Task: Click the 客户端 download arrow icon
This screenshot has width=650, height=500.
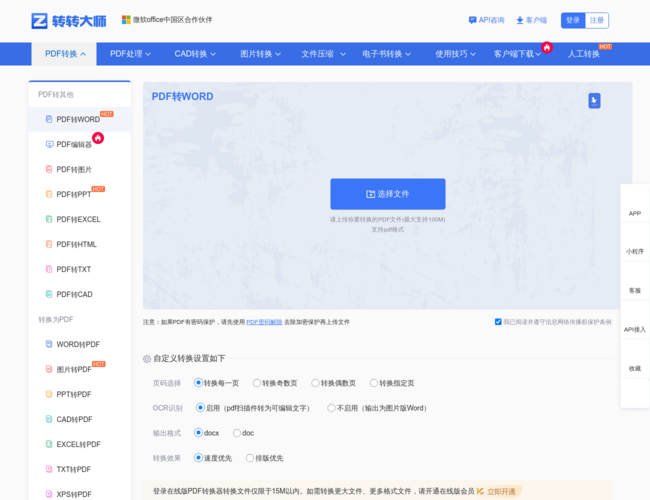Action: pyautogui.click(x=520, y=20)
